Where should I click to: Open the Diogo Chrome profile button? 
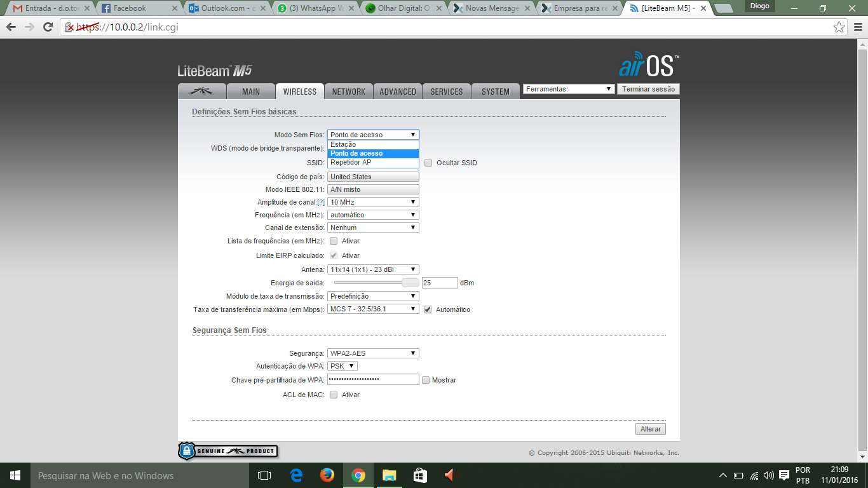tap(759, 6)
